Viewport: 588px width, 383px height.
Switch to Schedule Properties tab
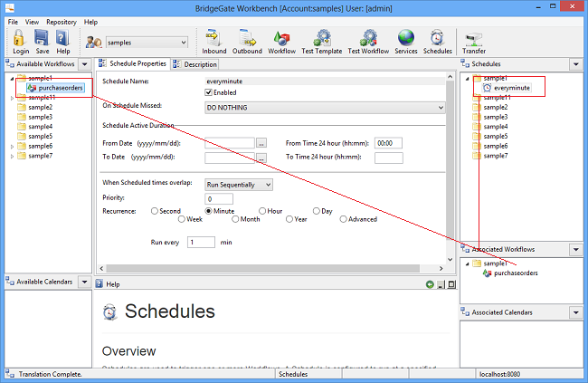point(132,63)
